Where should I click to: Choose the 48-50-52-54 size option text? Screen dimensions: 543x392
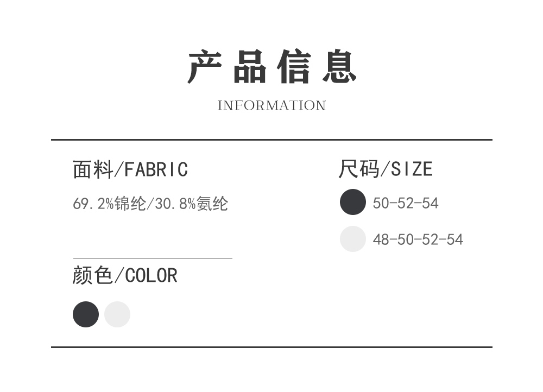418,239
